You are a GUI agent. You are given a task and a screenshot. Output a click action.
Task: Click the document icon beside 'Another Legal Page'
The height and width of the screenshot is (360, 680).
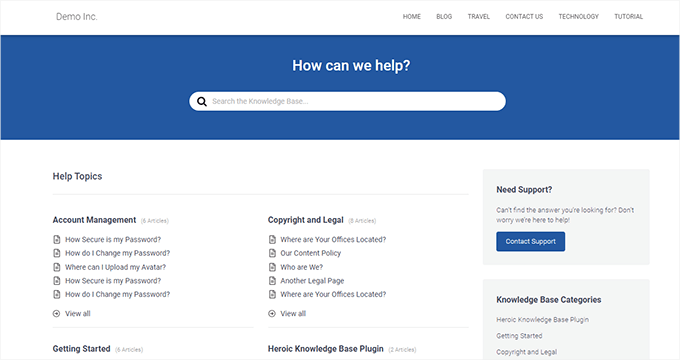tap(272, 281)
